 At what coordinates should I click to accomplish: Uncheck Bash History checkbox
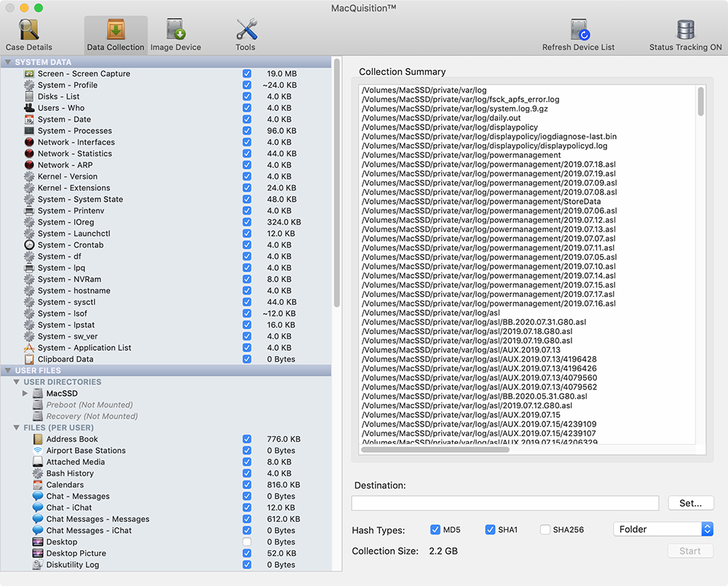click(247, 473)
